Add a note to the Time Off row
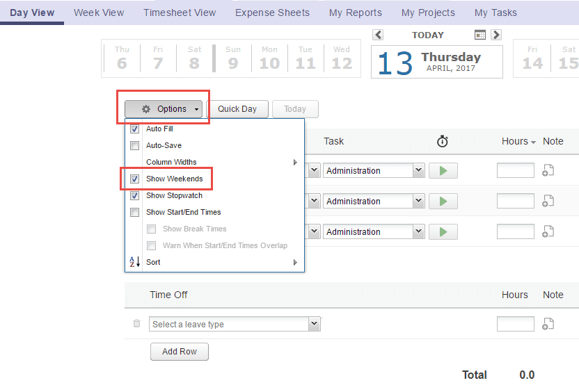This screenshot has width=579, height=392. click(548, 324)
